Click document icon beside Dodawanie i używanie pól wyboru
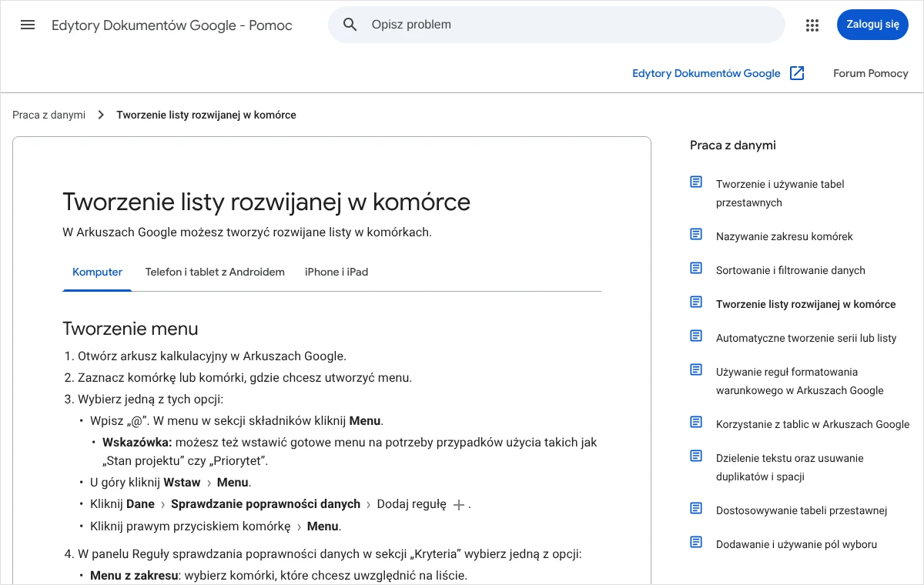 coord(696,542)
